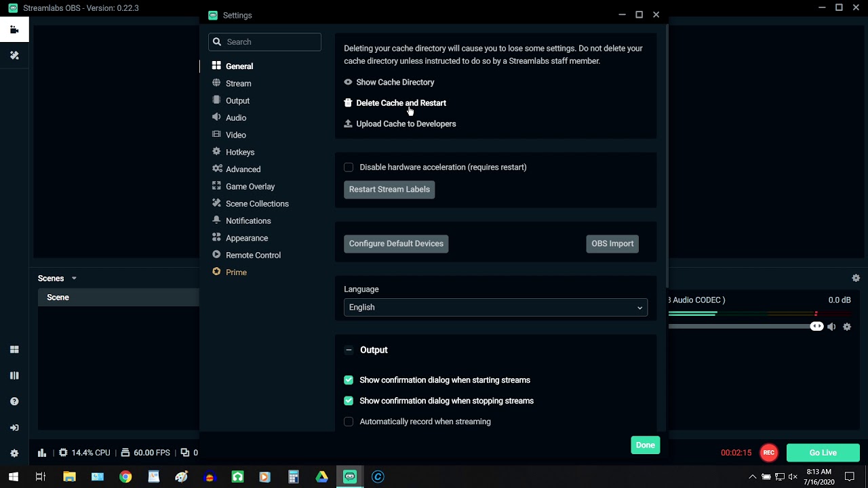
Task: Open Windows notification center icon
Action: (x=850, y=477)
